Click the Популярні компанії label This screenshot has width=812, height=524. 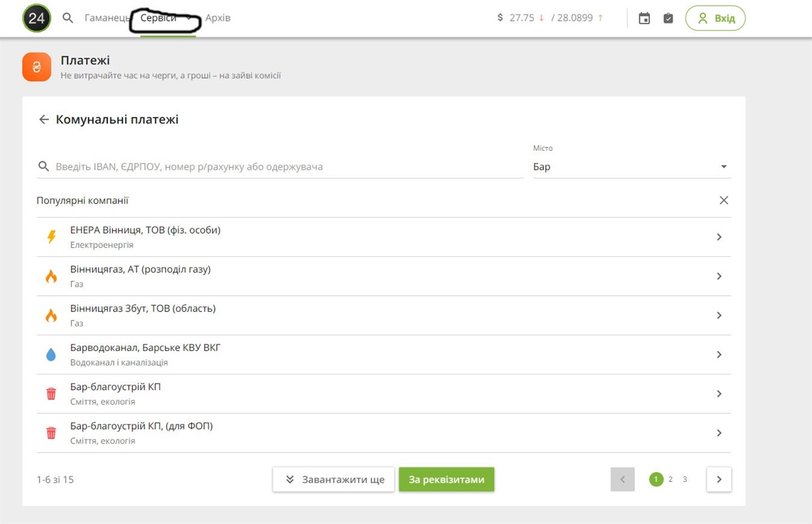[x=82, y=200]
